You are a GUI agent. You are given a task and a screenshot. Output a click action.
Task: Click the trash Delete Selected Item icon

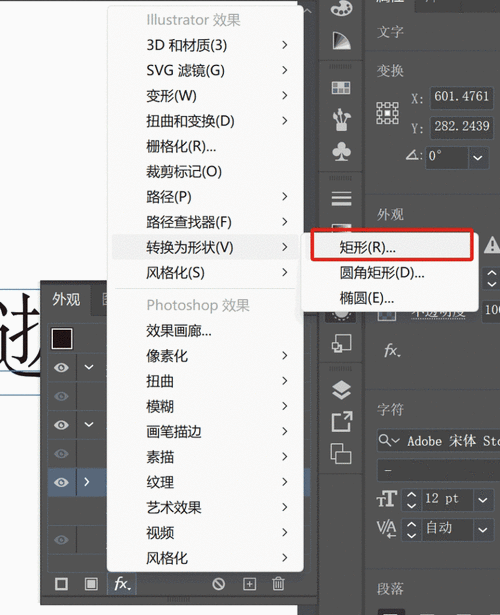(x=278, y=584)
